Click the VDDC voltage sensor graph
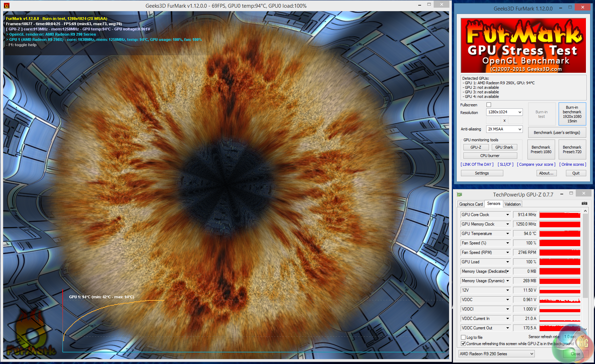The height and width of the screenshot is (364, 595). click(x=560, y=300)
